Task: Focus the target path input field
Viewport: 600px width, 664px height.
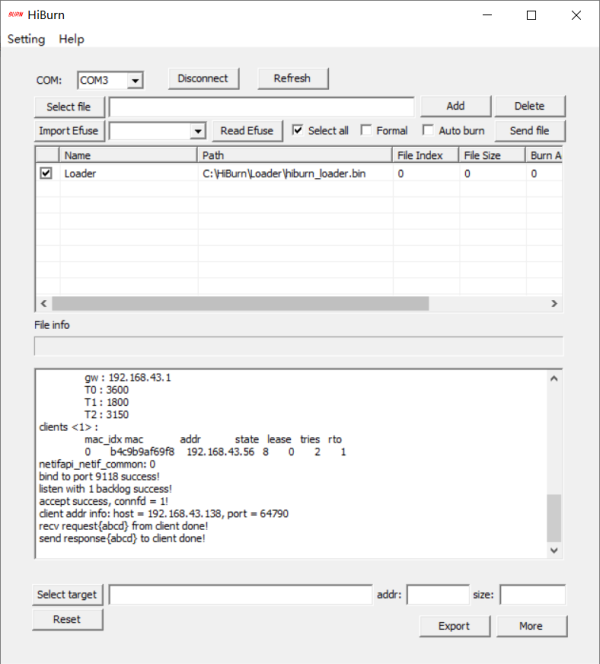Action: 241,595
